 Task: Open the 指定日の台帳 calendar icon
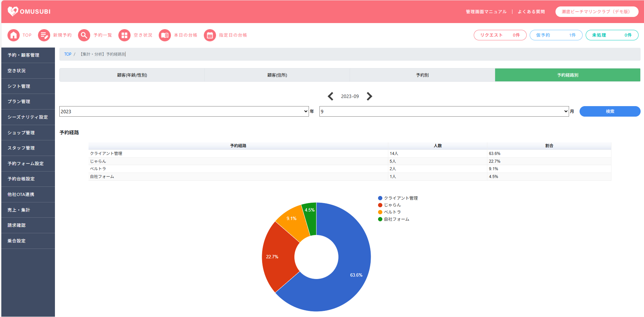210,35
